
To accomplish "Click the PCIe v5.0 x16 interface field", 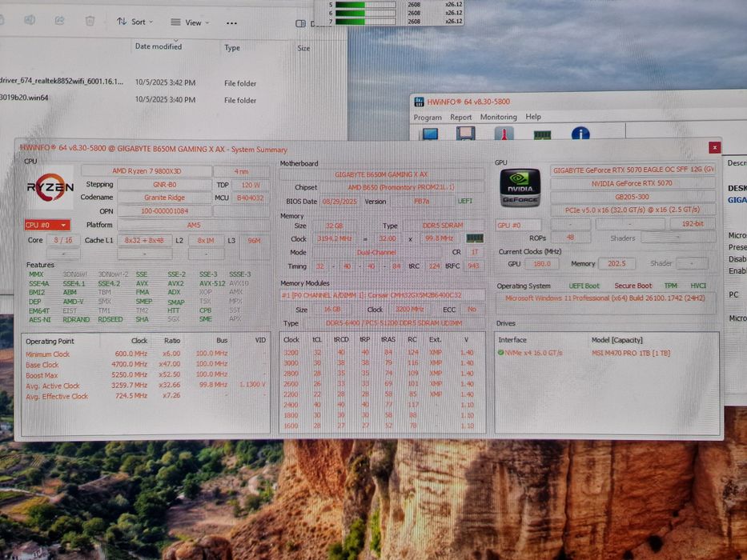I will click(x=633, y=210).
